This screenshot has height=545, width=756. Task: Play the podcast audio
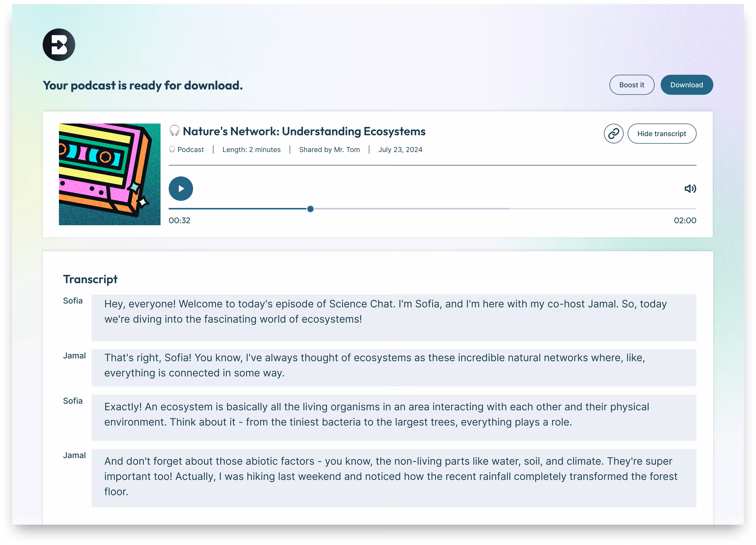181,189
